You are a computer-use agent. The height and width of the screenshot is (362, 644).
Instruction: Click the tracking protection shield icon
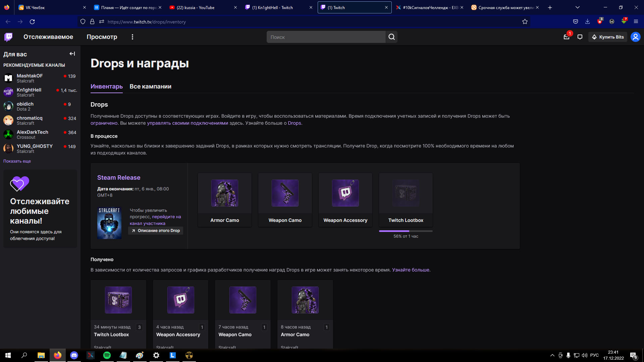[83, 22]
